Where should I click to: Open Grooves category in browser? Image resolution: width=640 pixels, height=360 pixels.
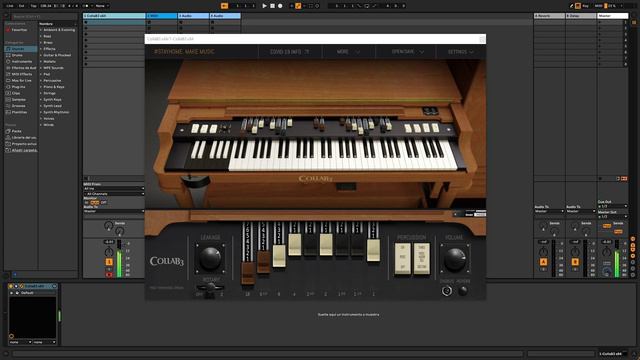point(20,106)
